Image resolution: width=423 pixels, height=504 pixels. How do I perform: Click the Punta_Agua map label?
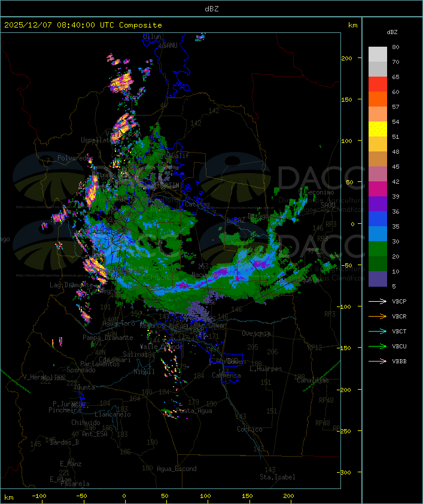[194, 411]
